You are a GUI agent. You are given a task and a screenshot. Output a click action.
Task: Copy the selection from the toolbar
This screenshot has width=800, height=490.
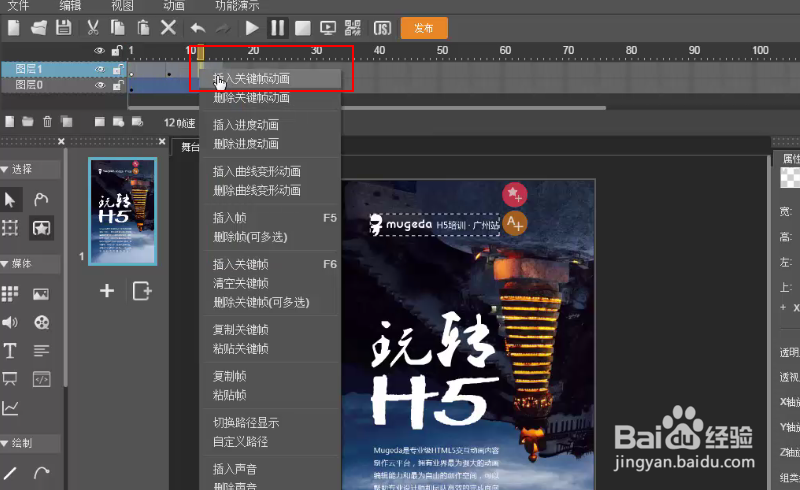tap(118, 28)
